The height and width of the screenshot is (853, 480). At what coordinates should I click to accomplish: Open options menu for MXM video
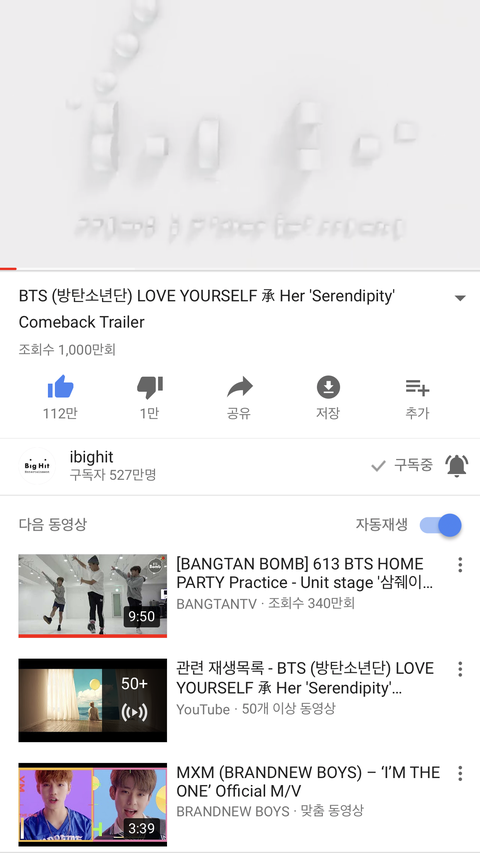coord(460,773)
